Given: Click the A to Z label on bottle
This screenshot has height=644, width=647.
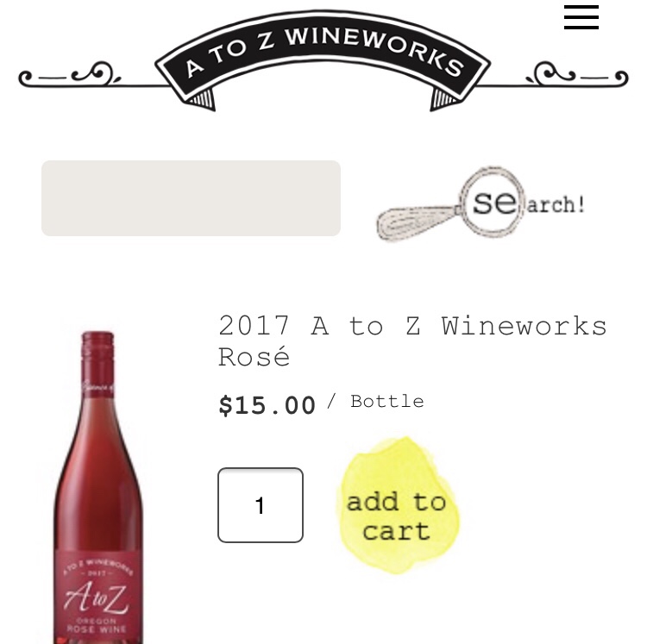Looking at the screenshot, I should [97, 597].
